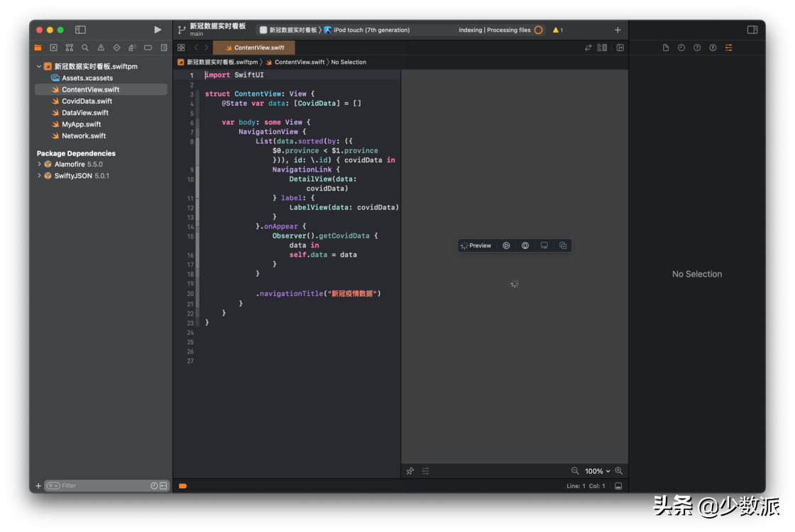Pin the preview canvas
Viewport: 795px width, 532px height.
pyautogui.click(x=410, y=471)
